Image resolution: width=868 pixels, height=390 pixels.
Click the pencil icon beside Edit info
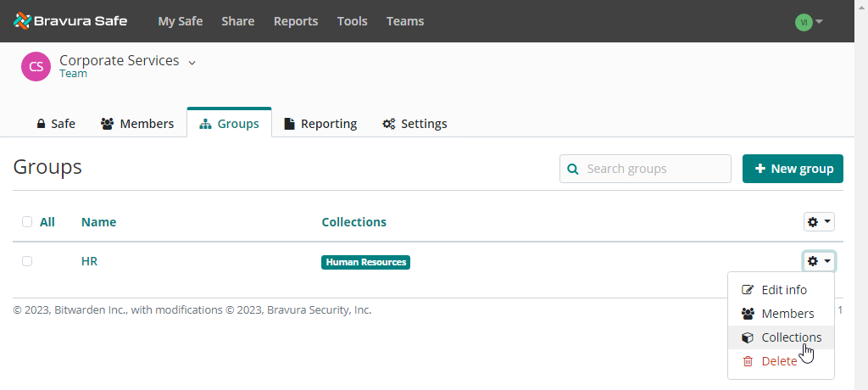[748, 290]
